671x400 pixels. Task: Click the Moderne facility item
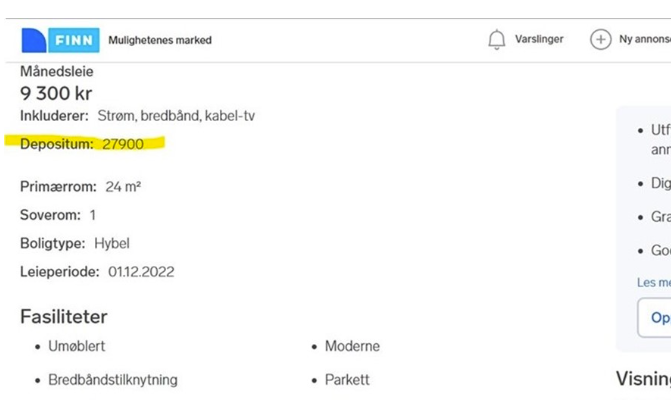click(352, 347)
